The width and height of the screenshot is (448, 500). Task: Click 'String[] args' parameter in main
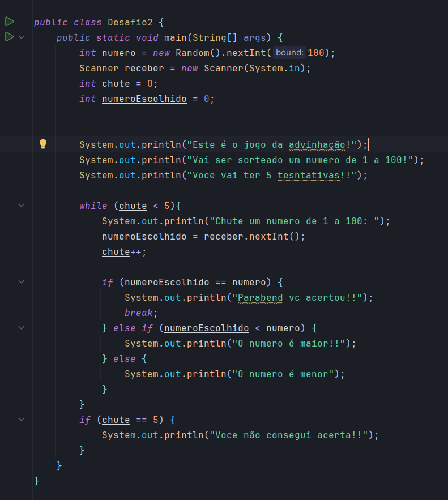229,37
